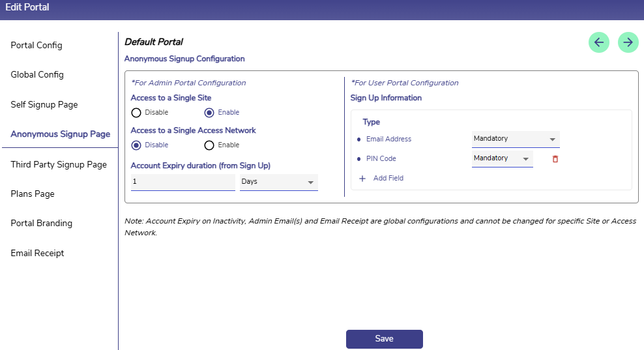Click the Save button

click(x=384, y=339)
